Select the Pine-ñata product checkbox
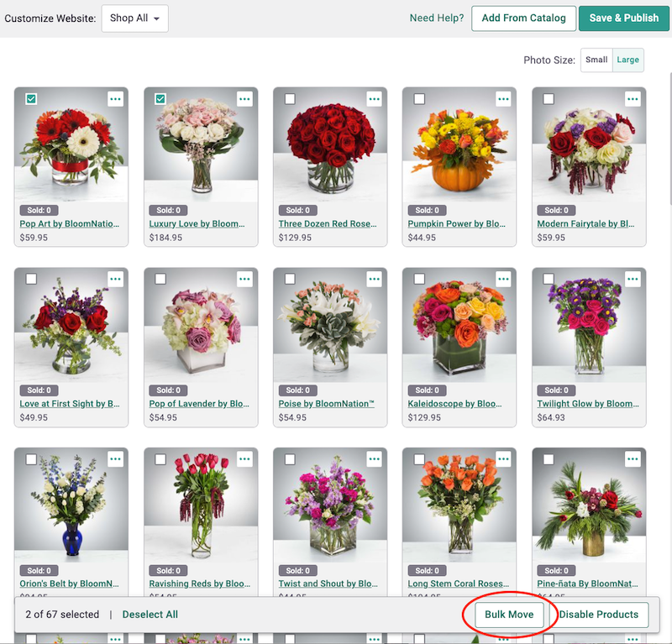The image size is (672, 644). click(x=549, y=459)
